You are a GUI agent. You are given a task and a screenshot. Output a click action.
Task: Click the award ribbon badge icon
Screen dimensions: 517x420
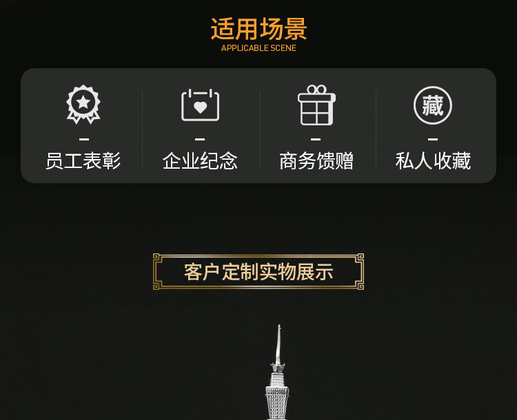point(83,105)
